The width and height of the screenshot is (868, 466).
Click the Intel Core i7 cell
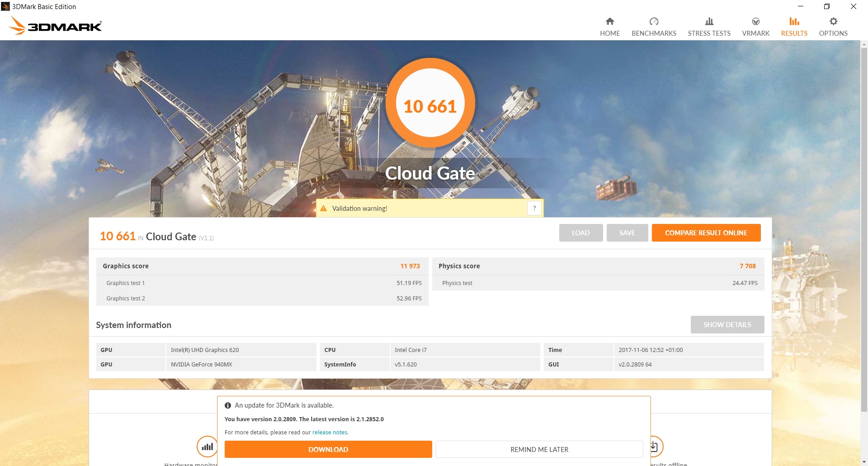point(465,350)
